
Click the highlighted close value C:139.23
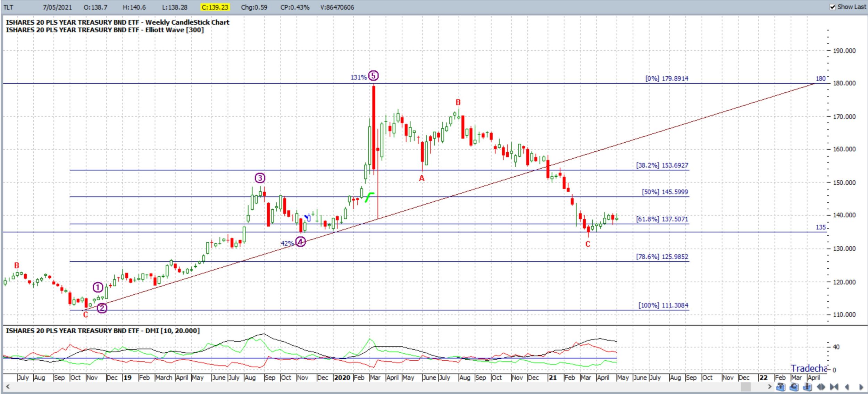pos(216,7)
